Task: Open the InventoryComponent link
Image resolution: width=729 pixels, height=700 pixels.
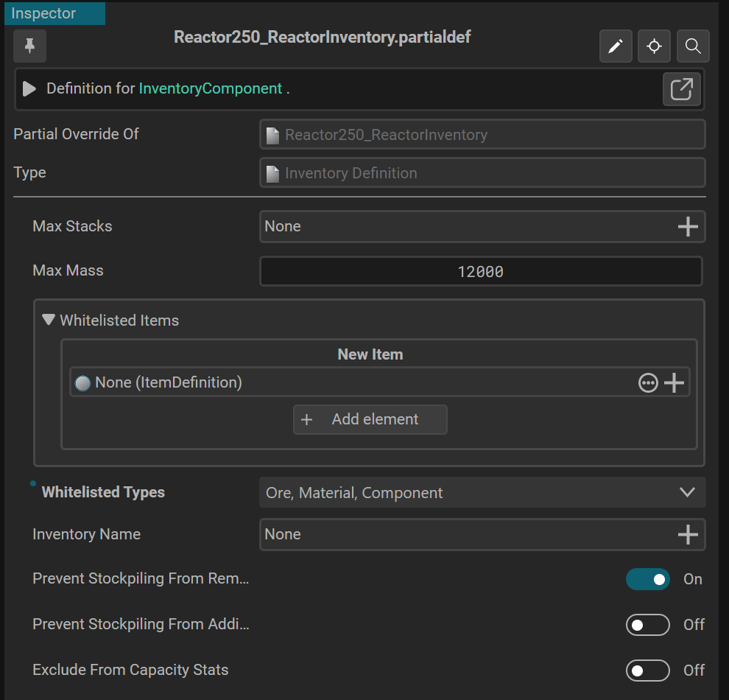Action: 211,88
